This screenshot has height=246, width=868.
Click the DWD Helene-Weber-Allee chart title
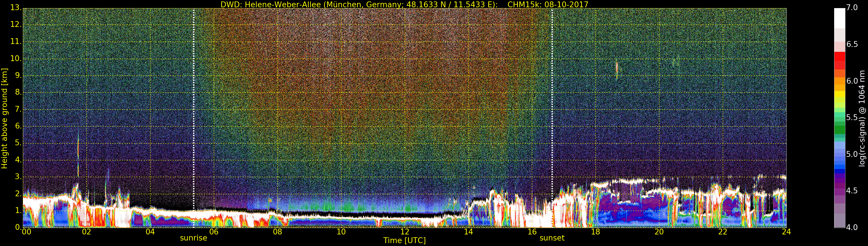pyautogui.click(x=404, y=4)
